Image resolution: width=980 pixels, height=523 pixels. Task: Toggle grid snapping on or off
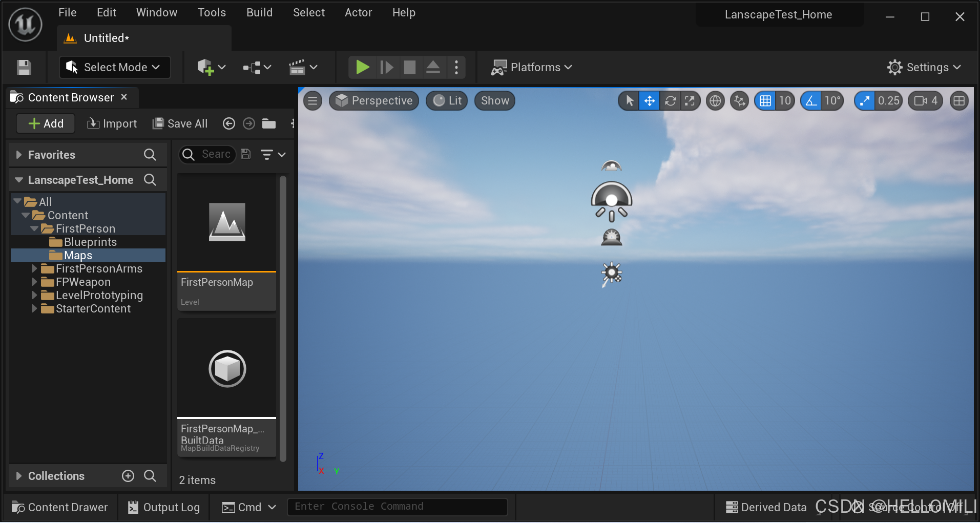point(765,101)
